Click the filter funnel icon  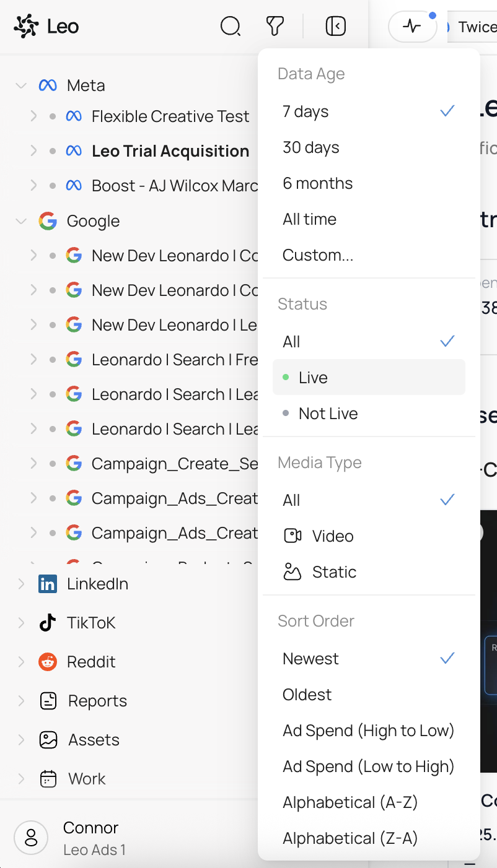click(274, 26)
